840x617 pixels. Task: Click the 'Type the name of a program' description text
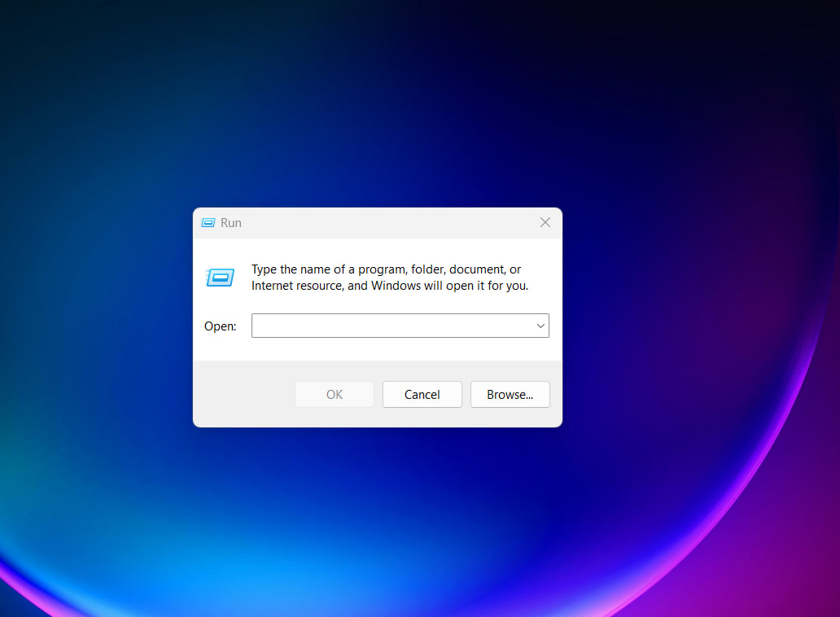click(390, 278)
